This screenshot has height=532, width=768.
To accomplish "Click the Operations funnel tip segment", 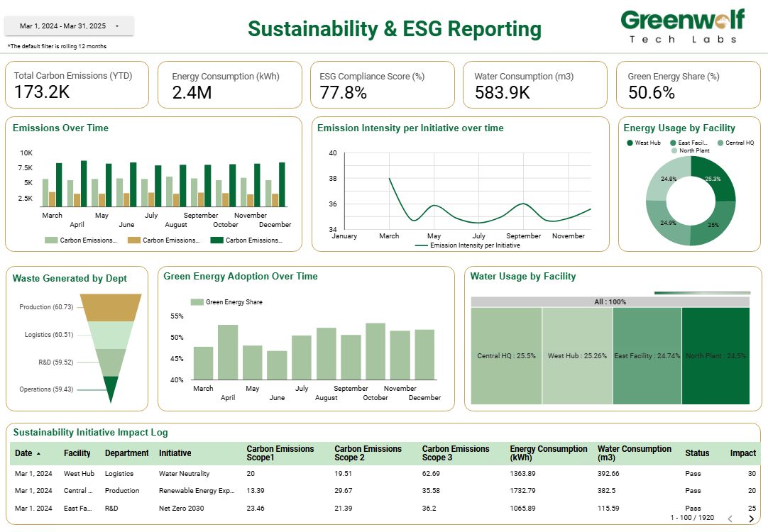I will click(x=111, y=388).
